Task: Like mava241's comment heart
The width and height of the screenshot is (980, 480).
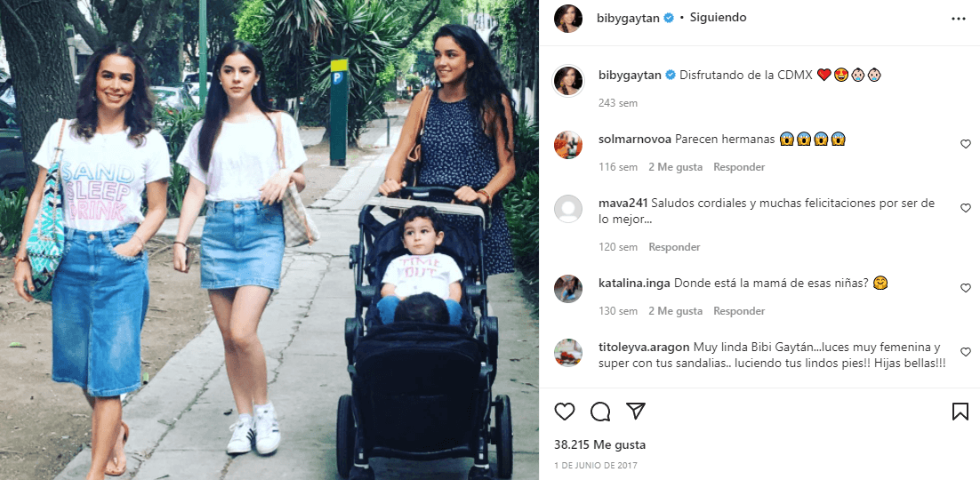Action: coord(966,208)
